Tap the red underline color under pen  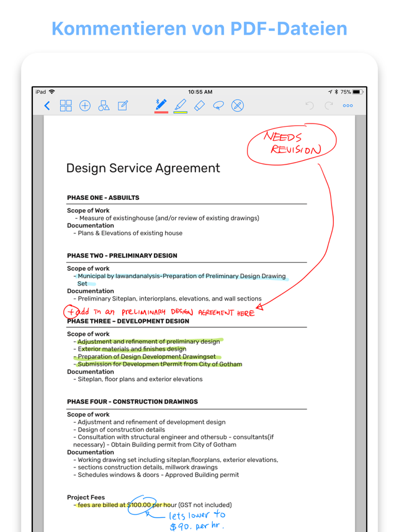pos(161,112)
